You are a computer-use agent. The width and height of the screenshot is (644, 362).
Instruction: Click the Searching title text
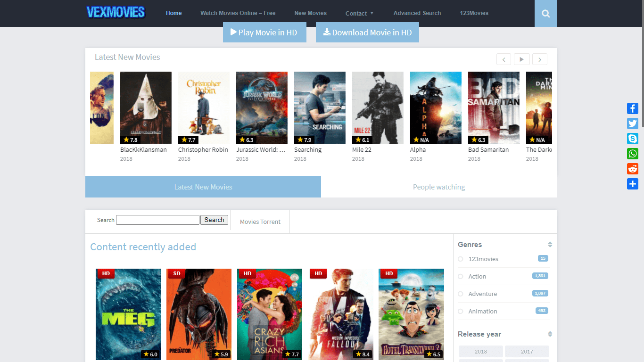(308, 149)
